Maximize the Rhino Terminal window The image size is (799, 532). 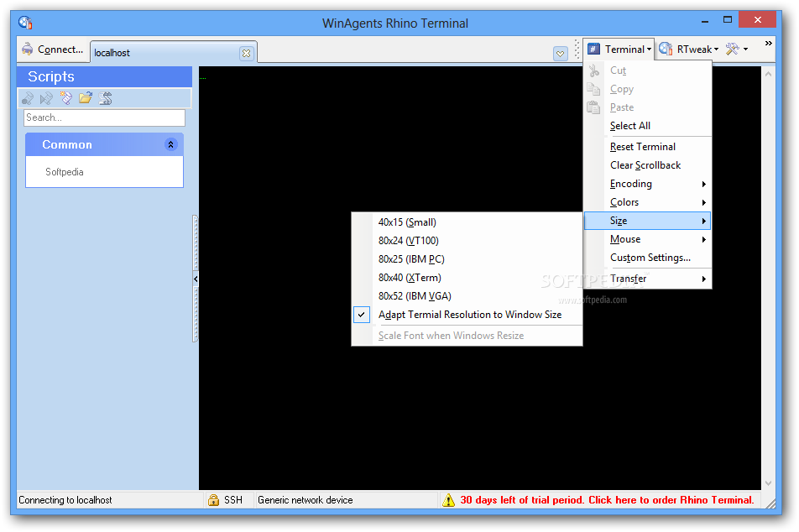pyautogui.click(x=728, y=20)
